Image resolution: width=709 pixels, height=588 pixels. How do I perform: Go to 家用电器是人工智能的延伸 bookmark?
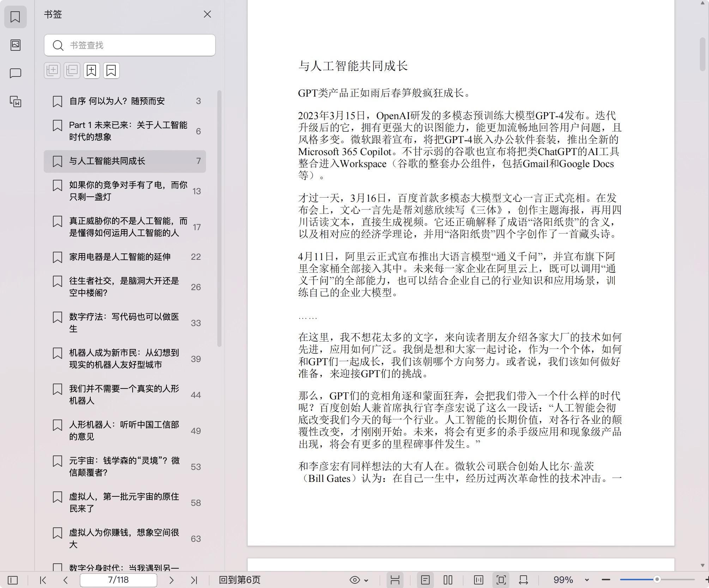click(125, 257)
